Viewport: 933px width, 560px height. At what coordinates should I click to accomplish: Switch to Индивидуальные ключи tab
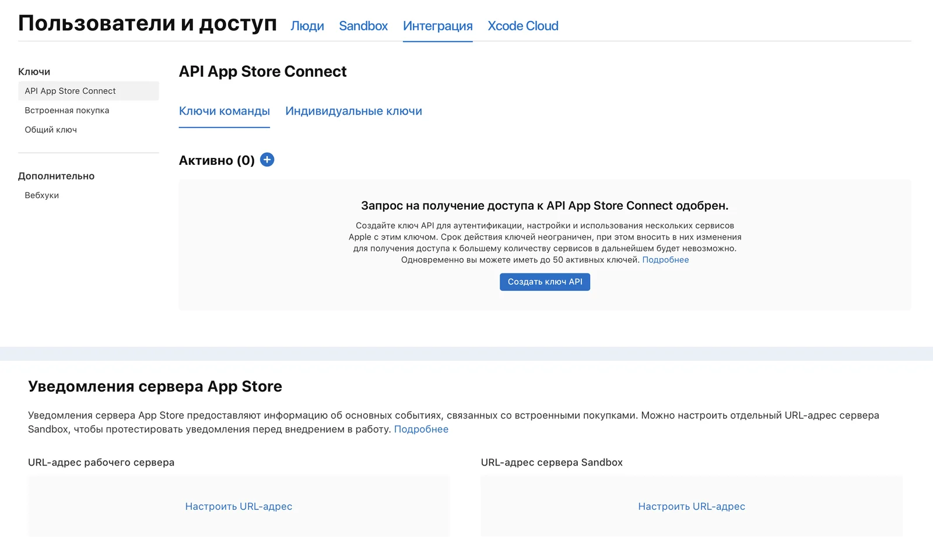[353, 111]
